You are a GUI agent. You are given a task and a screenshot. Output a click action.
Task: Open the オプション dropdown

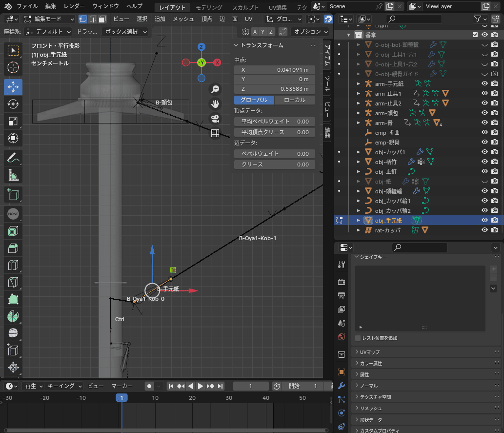pos(310,32)
